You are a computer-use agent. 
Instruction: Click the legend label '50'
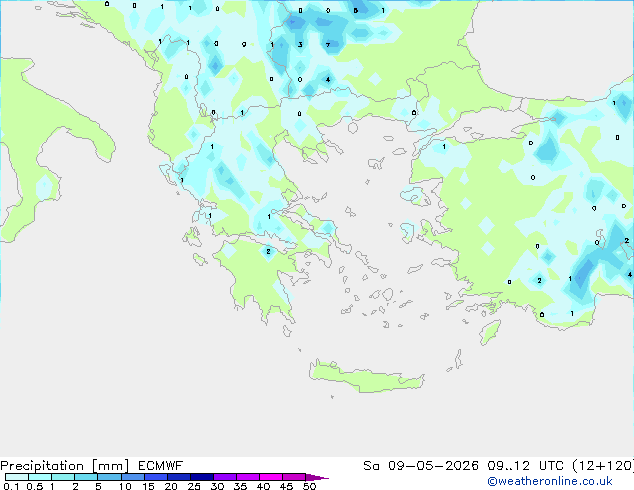point(310,486)
